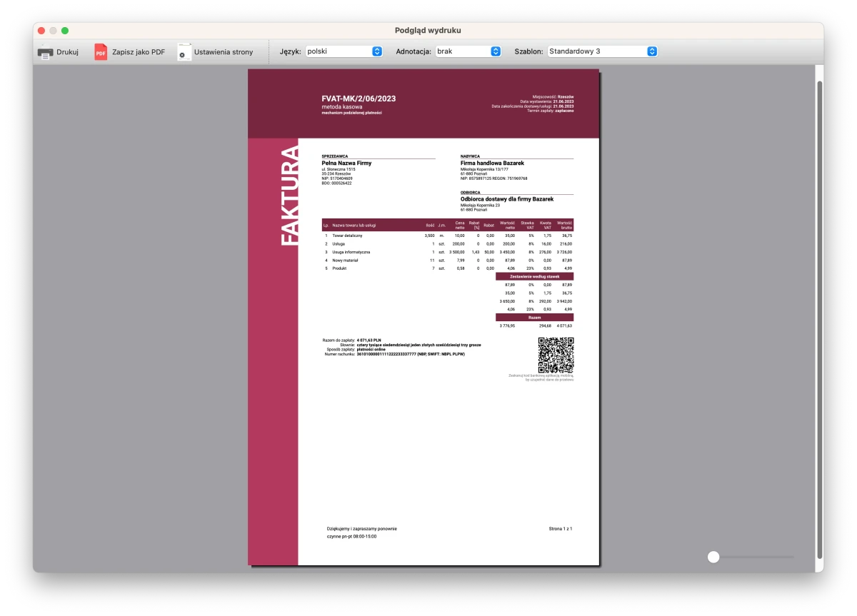This screenshot has height=616, width=857.
Task: Click the zoom slider handle
Action: [x=713, y=557]
